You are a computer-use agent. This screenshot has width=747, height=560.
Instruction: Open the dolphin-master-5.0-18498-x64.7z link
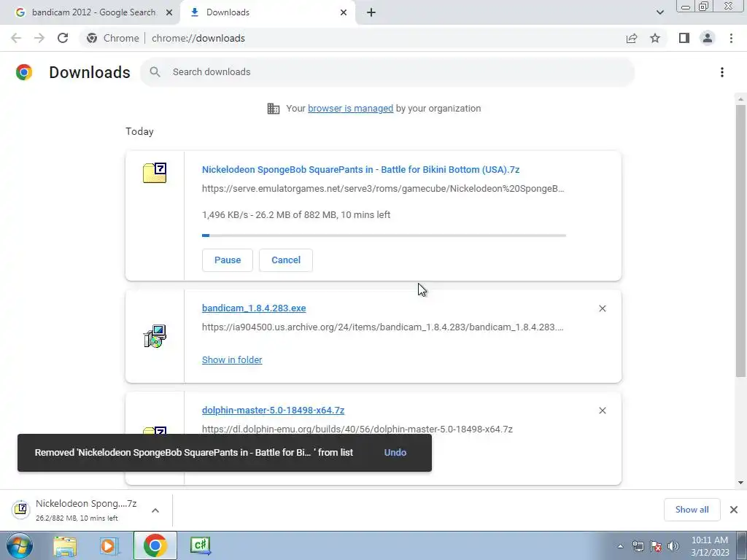pyautogui.click(x=273, y=410)
